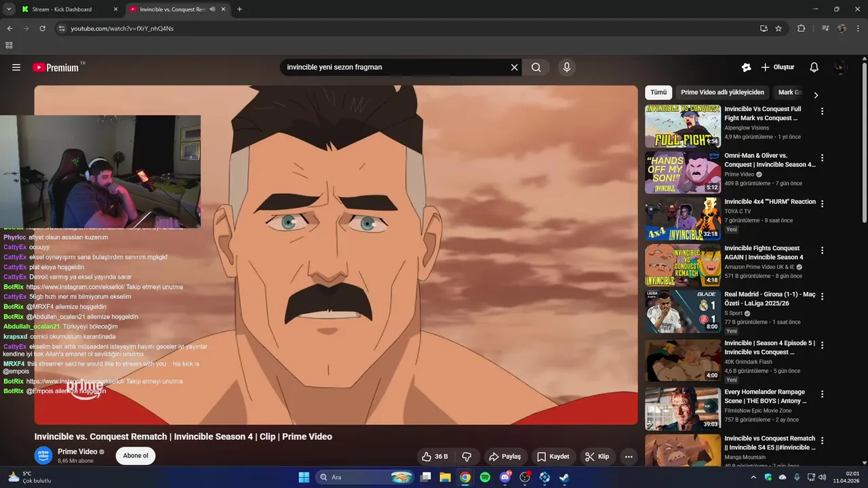Image resolution: width=868 pixels, height=488 pixels.
Task: Open Invincible Season 4 Episode 5 video title
Action: [770, 348]
